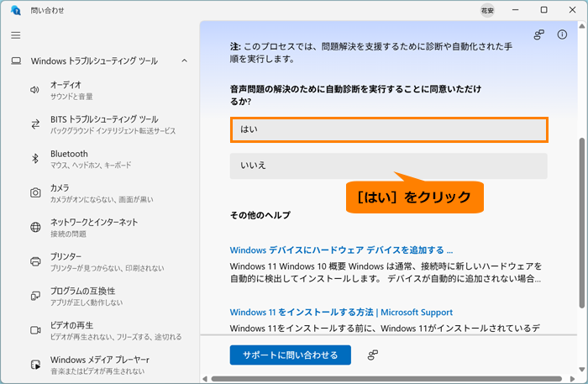588x384 pixels.
Task: Click the Get Help app icon in title bar
Action: tap(16, 10)
